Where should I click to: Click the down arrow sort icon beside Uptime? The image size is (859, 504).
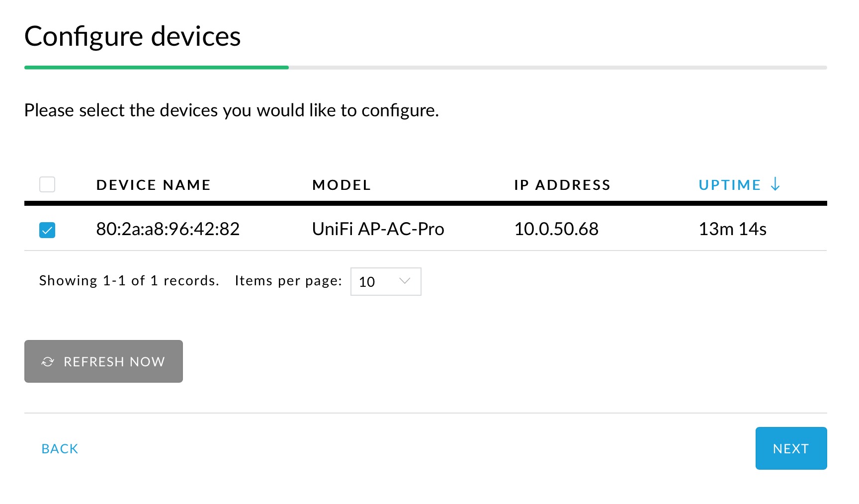[775, 184]
